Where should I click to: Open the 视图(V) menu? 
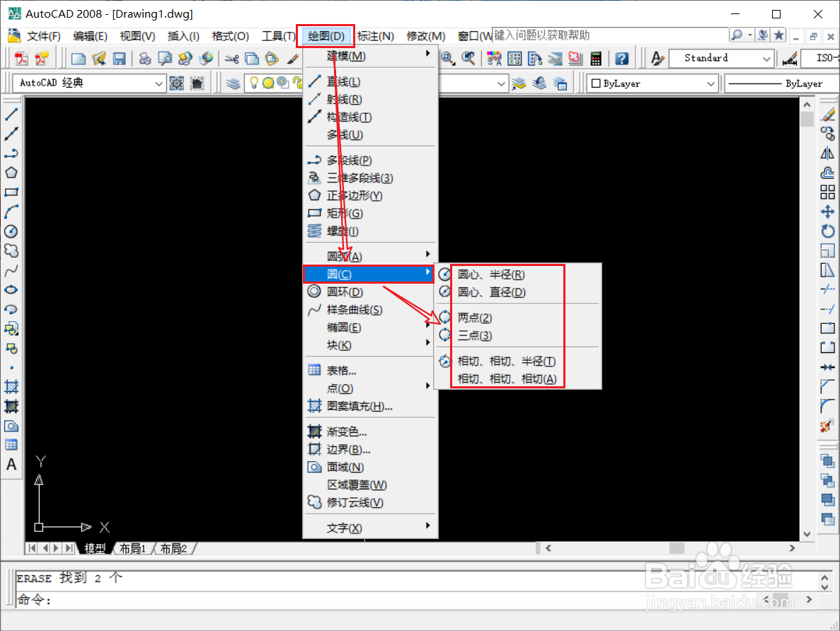(137, 36)
